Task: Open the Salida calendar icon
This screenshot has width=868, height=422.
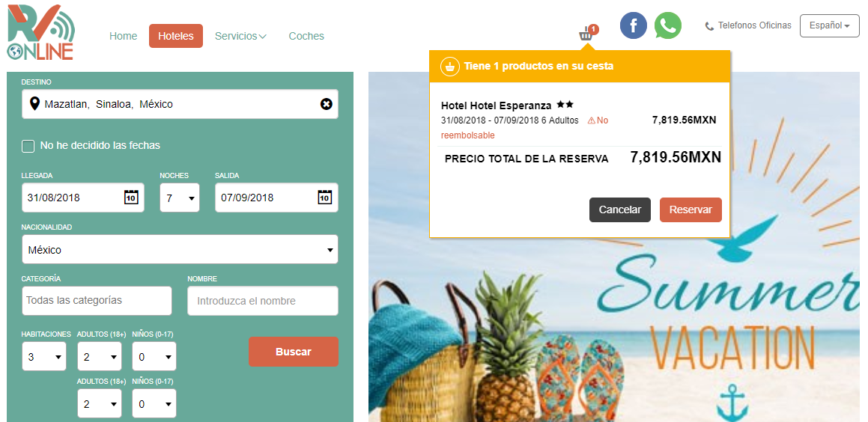Action: point(324,198)
